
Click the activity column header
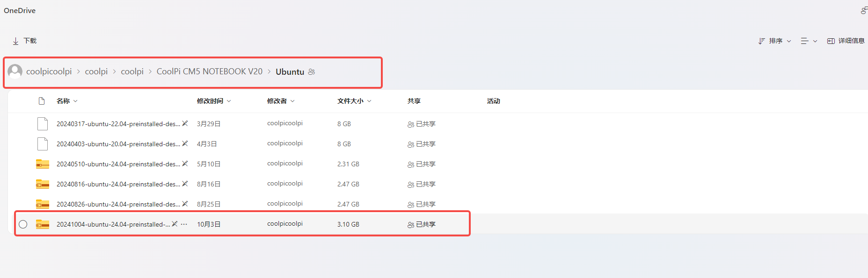click(x=493, y=101)
